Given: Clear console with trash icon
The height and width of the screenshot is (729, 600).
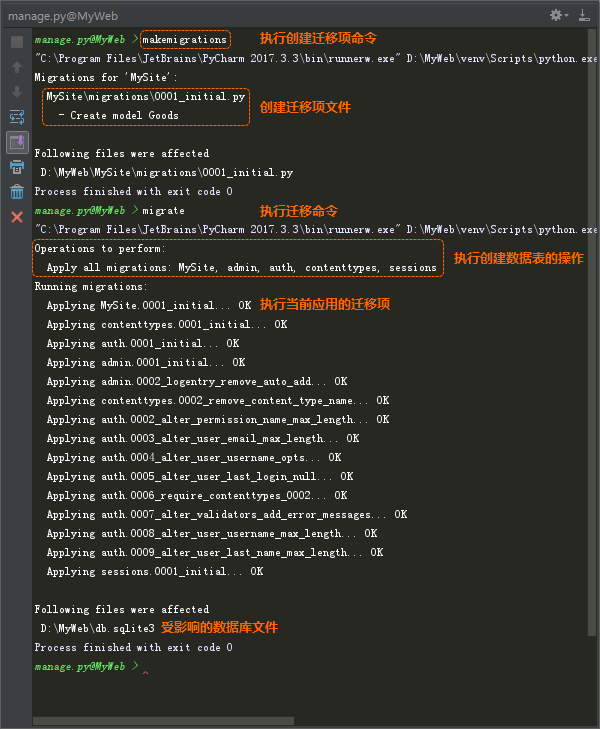Looking at the screenshot, I should 17,192.
